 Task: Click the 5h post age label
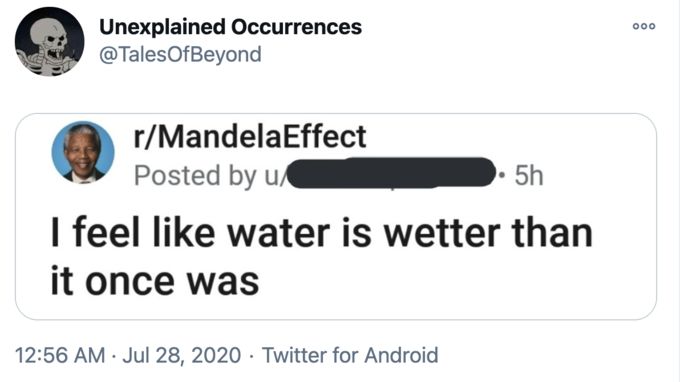point(529,176)
